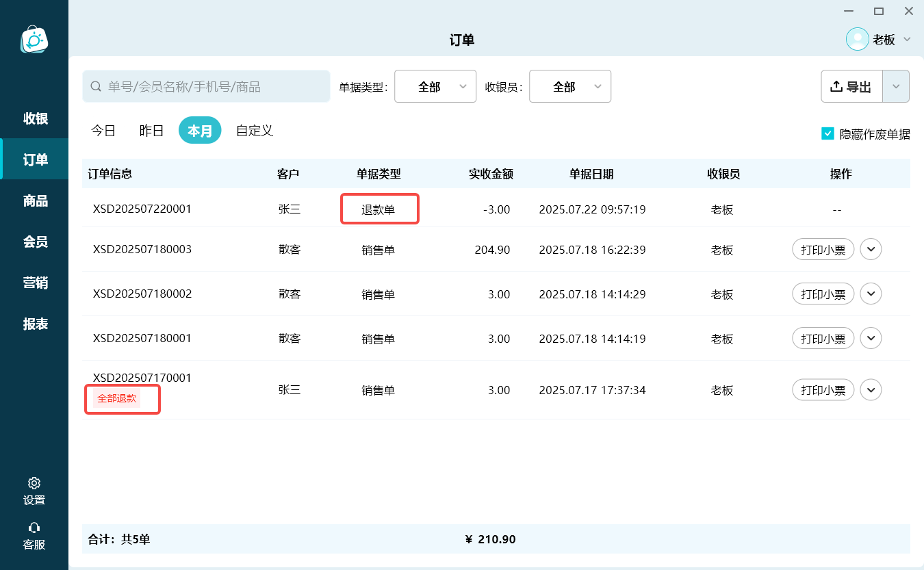Click the 导出 button

[852, 86]
